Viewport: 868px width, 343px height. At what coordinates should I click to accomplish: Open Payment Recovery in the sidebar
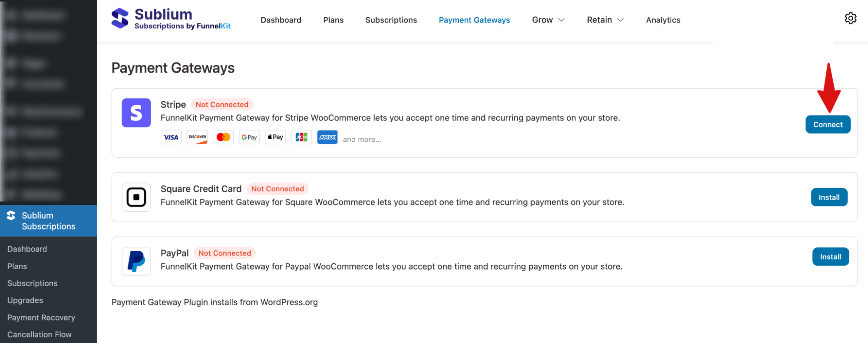[x=41, y=317]
